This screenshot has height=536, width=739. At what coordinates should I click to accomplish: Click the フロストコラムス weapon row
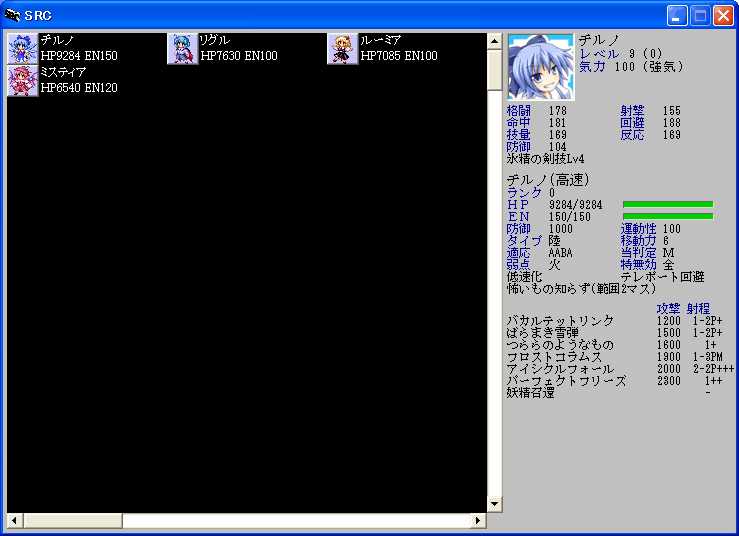click(x=620, y=357)
